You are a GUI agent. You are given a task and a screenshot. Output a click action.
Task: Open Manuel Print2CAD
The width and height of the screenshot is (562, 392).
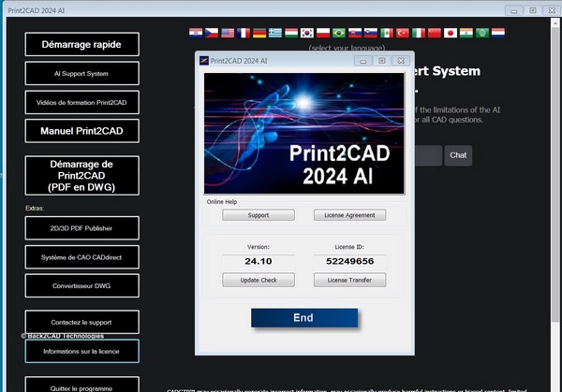pos(82,131)
